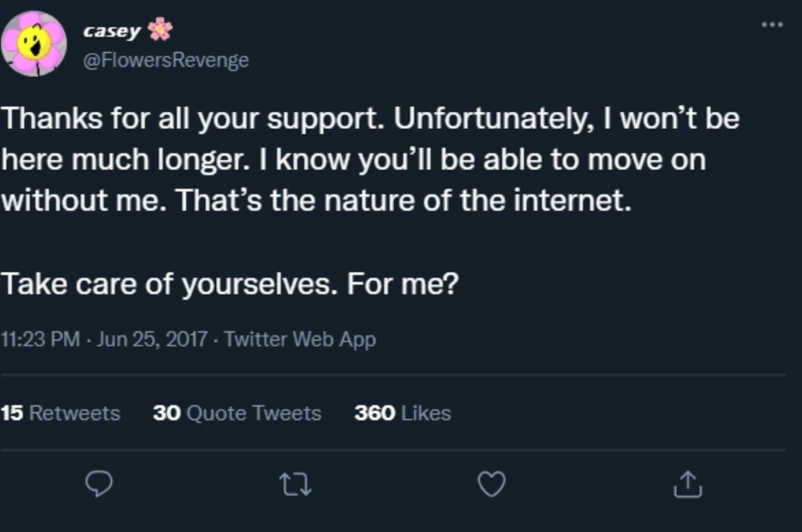Image resolution: width=802 pixels, height=532 pixels.
Task: Open the casey display name link
Action: (x=112, y=30)
